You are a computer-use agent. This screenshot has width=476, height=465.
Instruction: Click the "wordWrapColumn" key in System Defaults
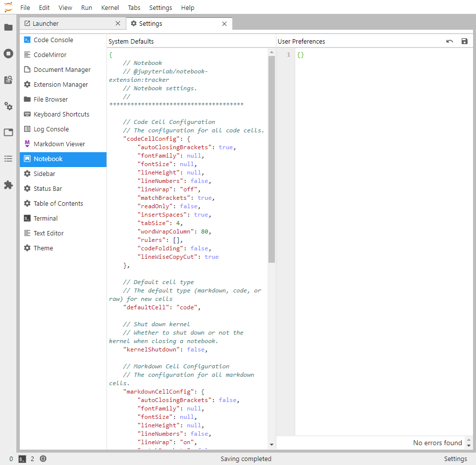pos(165,232)
